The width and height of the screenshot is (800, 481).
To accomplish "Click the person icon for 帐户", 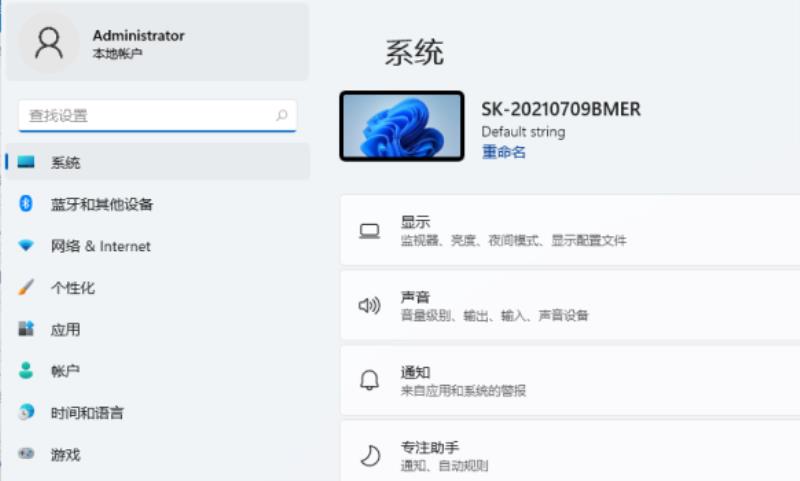I will click(x=26, y=371).
